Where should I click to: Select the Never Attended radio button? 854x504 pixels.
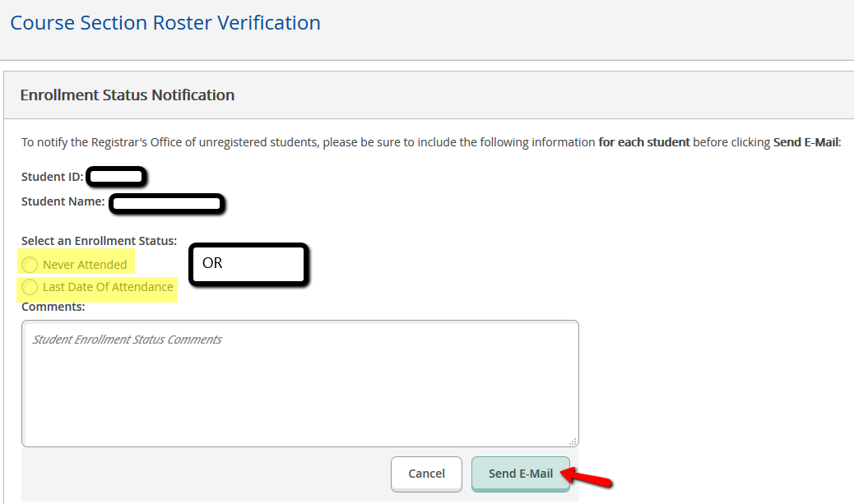[30, 265]
